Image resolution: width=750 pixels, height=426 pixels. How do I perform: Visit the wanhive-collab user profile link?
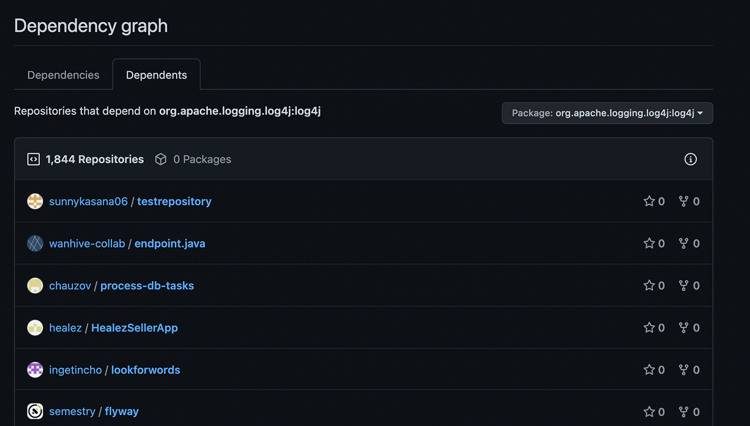(87, 243)
